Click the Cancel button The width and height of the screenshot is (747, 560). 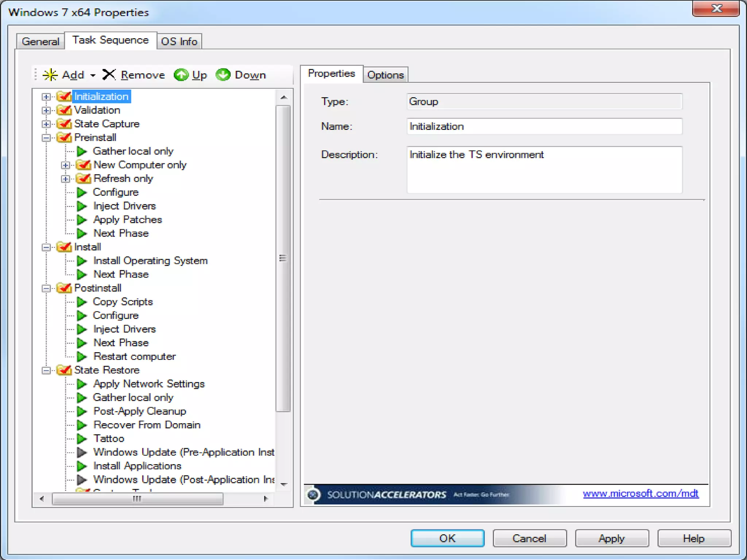[530, 538]
